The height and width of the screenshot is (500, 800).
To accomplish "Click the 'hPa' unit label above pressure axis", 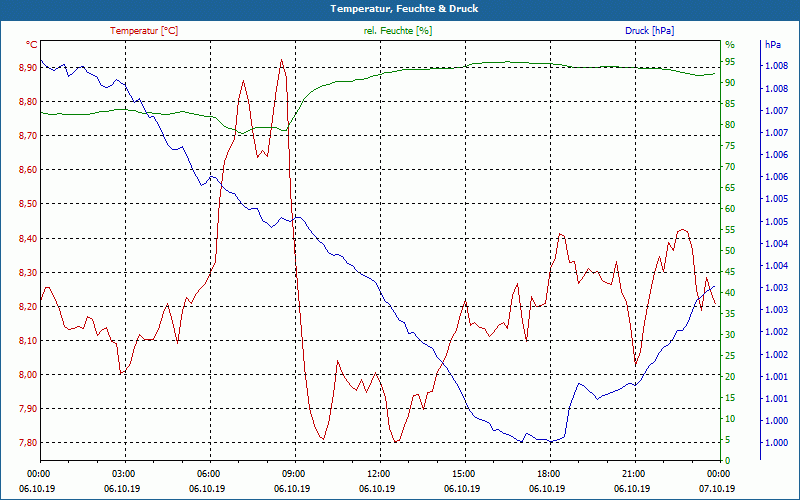I will 773,44.
